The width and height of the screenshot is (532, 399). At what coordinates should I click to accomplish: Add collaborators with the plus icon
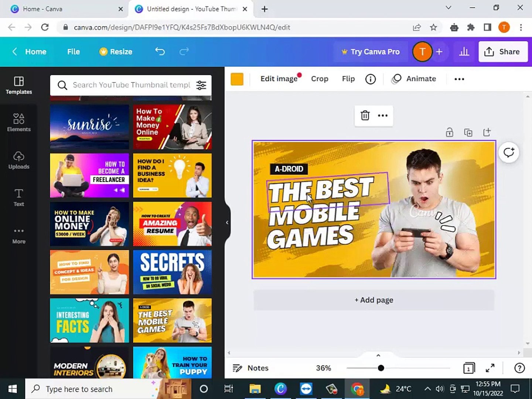[x=439, y=52]
